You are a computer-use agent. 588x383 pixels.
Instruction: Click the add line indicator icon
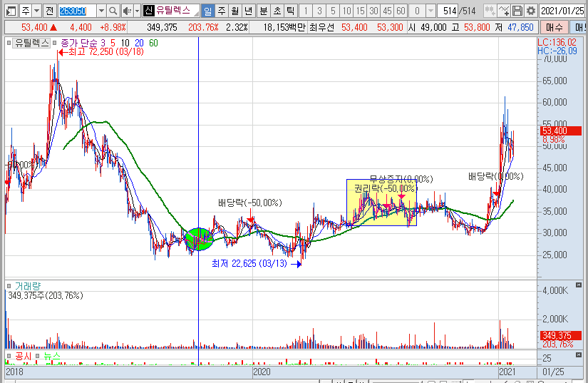504,11
